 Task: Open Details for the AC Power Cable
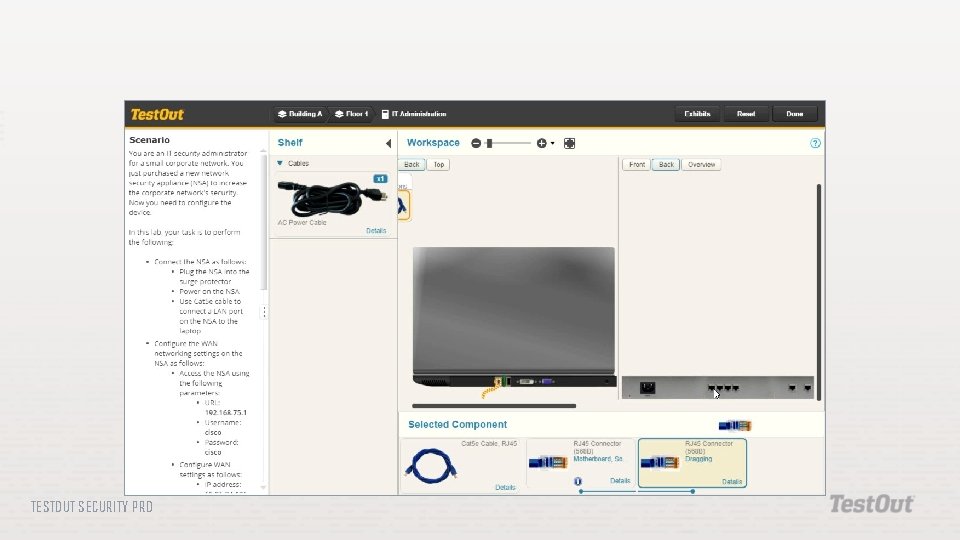click(x=376, y=231)
